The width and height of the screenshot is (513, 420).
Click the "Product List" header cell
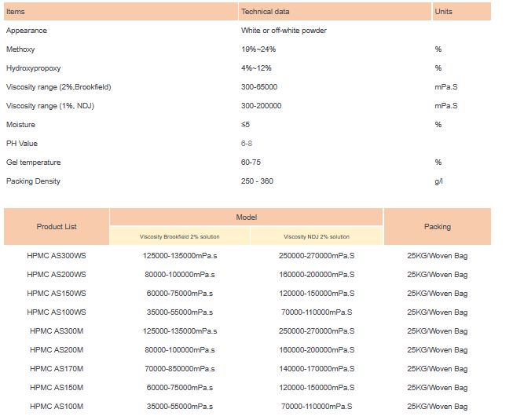[x=57, y=227]
